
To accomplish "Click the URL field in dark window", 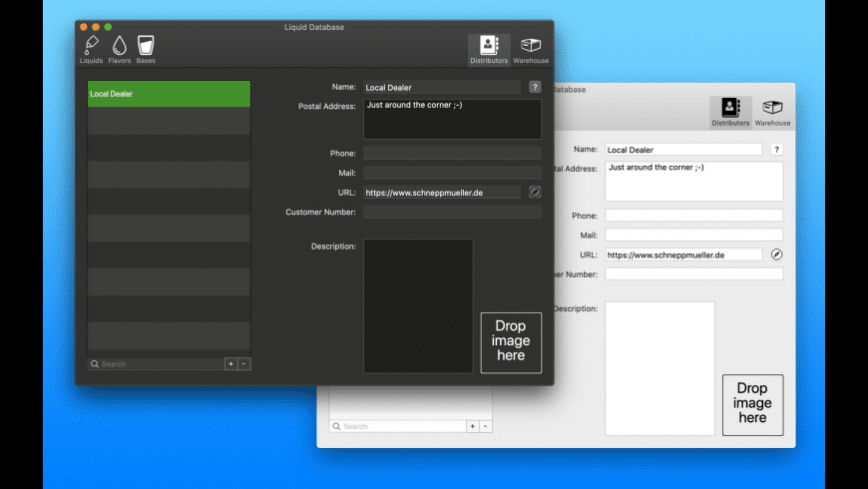I will click(x=442, y=193).
